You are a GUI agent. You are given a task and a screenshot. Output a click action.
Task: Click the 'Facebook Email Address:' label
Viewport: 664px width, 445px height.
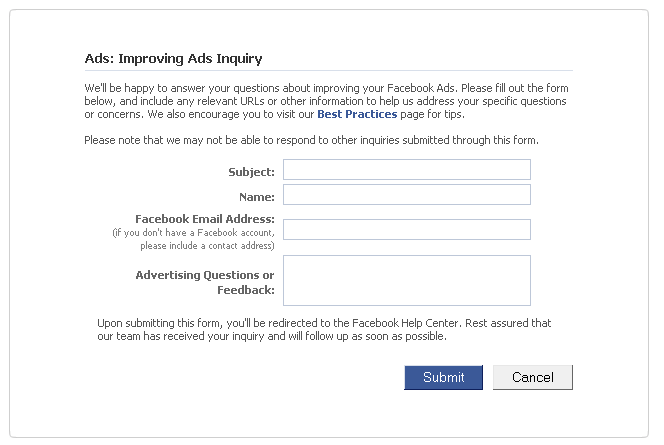pos(205,219)
